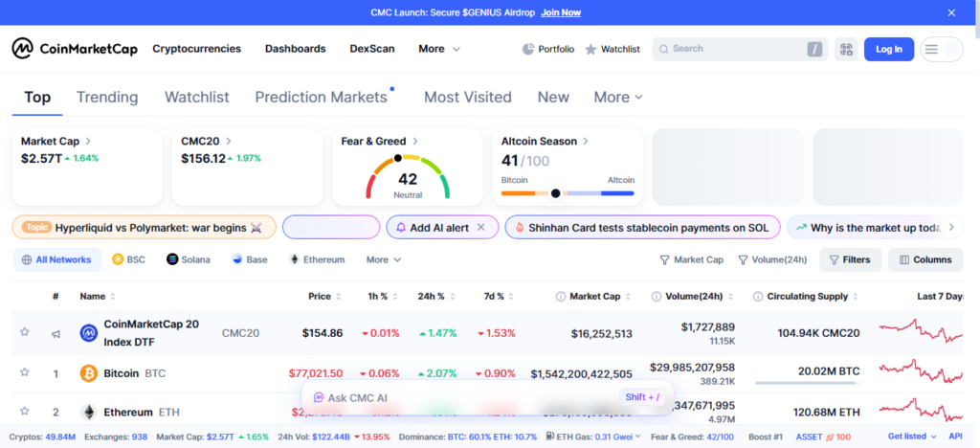The image size is (980, 448).
Task: Expand the More dropdown in tab row
Action: 618,98
